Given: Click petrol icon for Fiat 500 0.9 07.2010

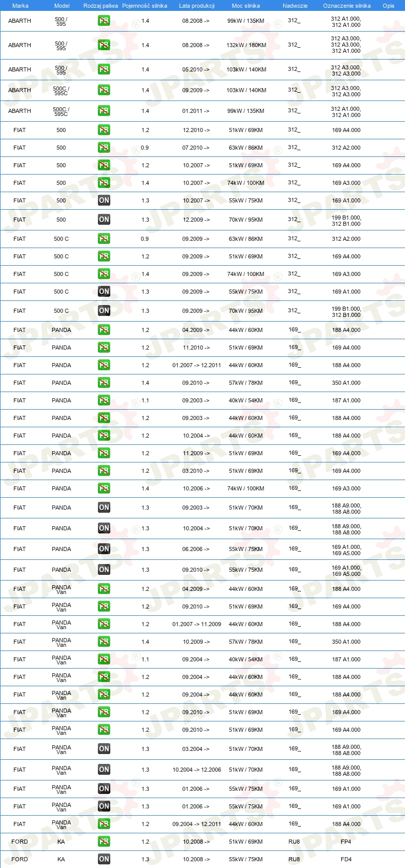Looking at the screenshot, I should (104, 148).
